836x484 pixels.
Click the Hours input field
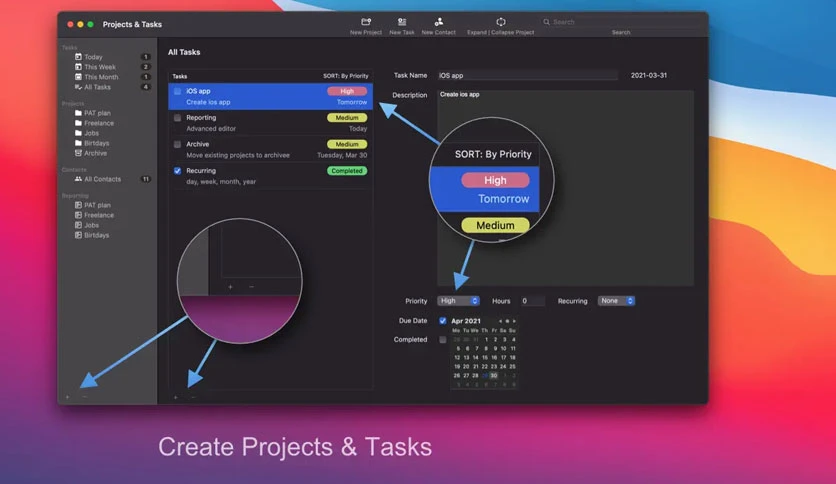click(533, 301)
